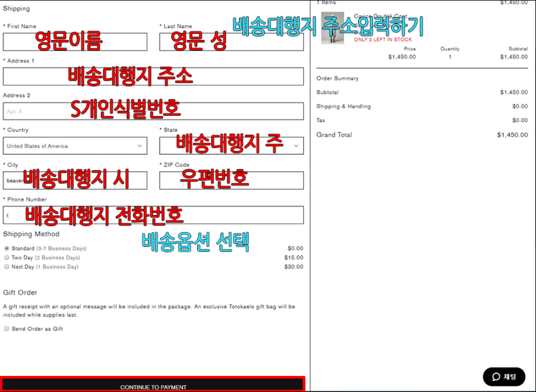Image resolution: width=536 pixels, height=392 pixels.
Task: Click the First Name input field
Action: (x=75, y=42)
